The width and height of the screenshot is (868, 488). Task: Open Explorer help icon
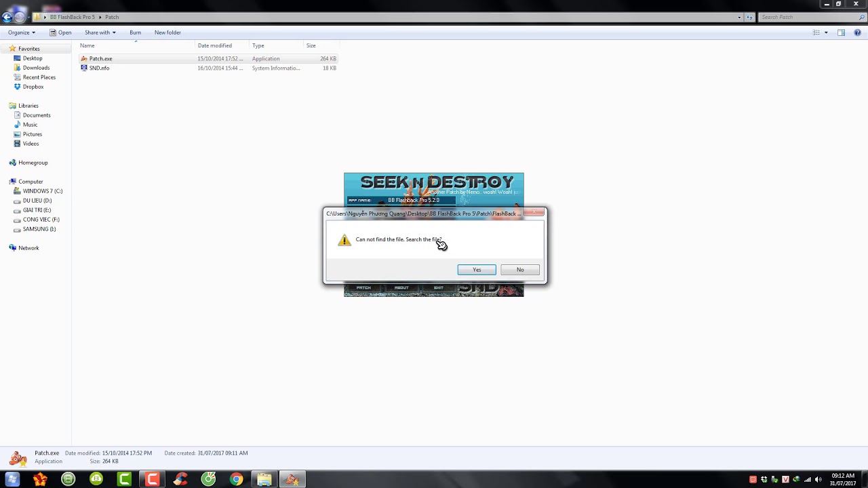pos(858,33)
